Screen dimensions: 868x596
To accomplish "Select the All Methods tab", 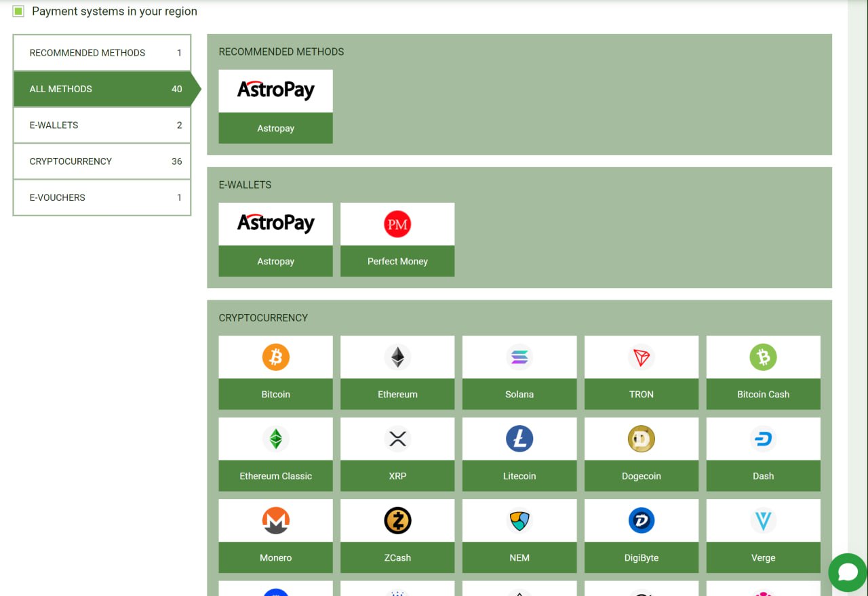I will pyautogui.click(x=102, y=89).
